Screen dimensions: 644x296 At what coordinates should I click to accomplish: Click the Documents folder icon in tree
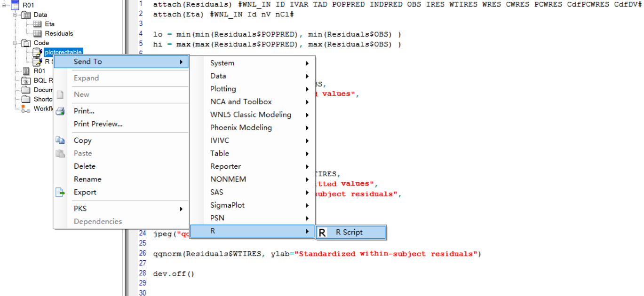27,90
